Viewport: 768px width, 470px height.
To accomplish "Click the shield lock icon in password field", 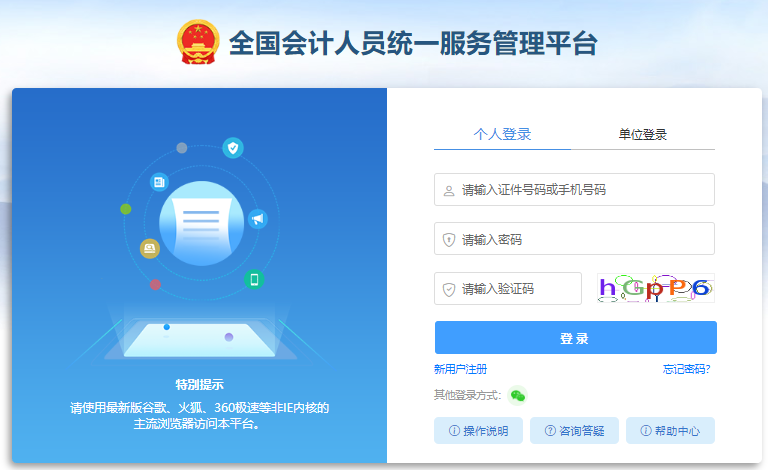I will coord(449,239).
